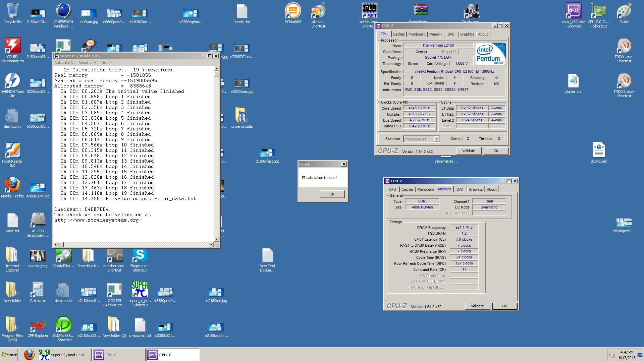This screenshot has height=362, width=644.
Task: Open Internet Explorer folder icon
Action: [x=12, y=259]
